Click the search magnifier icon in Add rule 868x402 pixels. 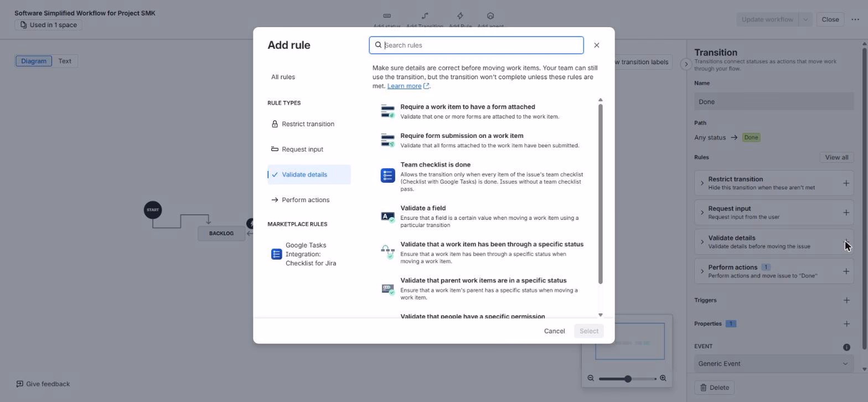click(379, 45)
